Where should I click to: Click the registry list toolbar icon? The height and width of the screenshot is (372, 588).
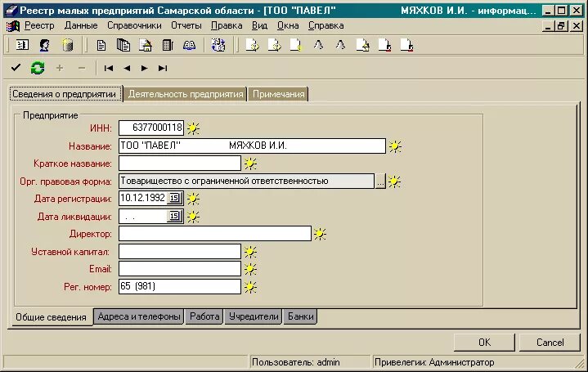click(22, 45)
